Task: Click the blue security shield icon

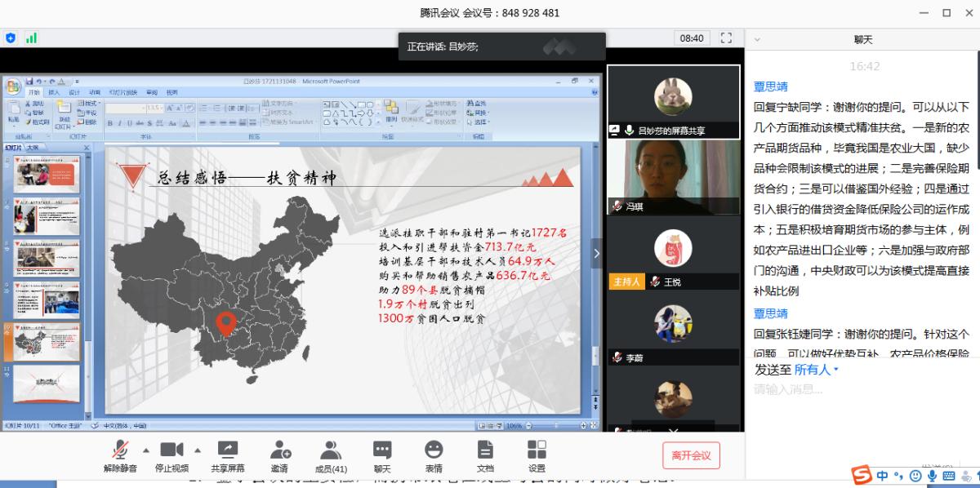Action: [11, 38]
